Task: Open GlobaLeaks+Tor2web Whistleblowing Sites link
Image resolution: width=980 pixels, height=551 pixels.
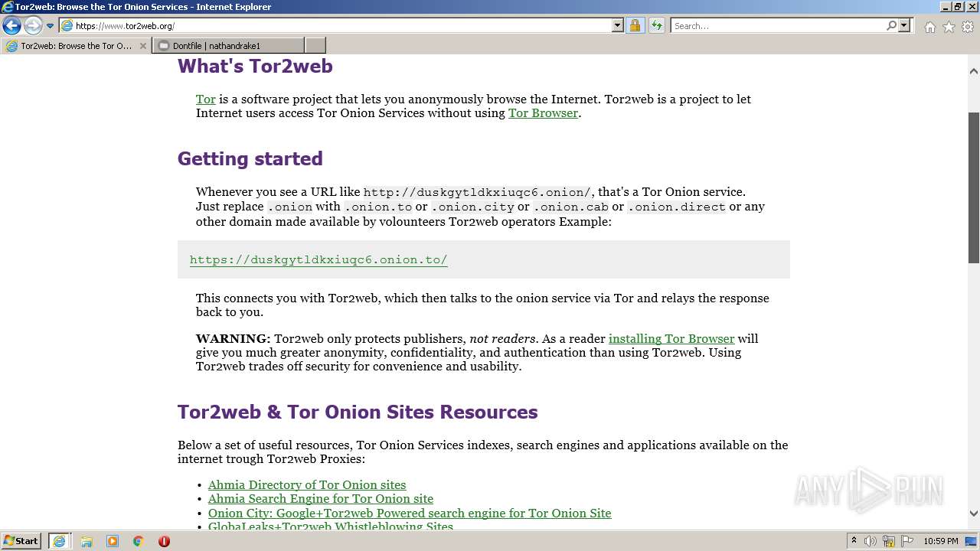Action: [x=331, y=527]
